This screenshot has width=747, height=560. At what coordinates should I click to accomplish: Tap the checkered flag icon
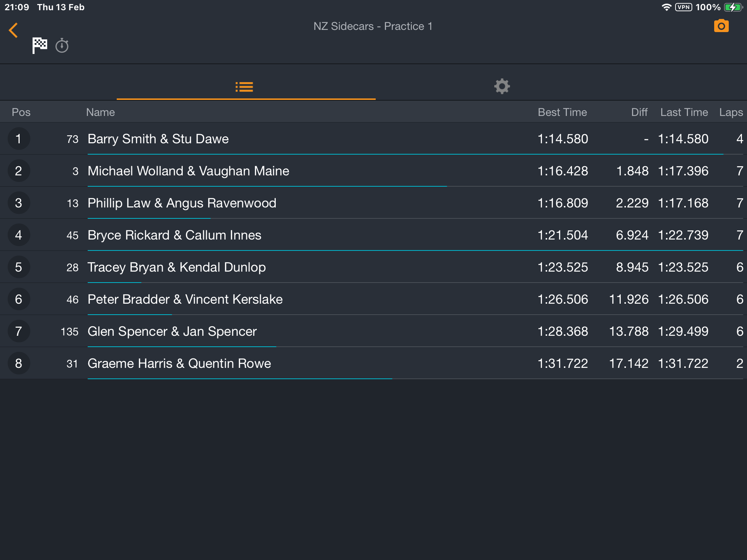tap(40, 46)
